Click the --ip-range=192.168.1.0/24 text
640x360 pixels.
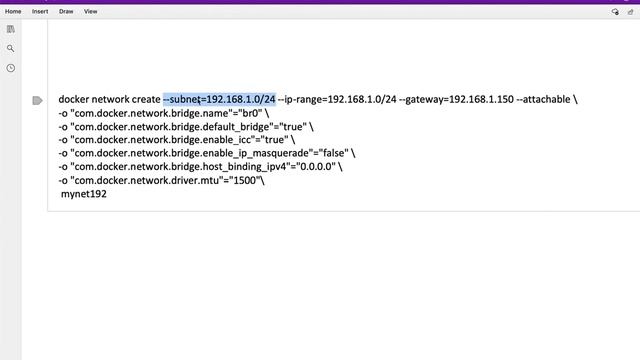[x=337, y=99]
